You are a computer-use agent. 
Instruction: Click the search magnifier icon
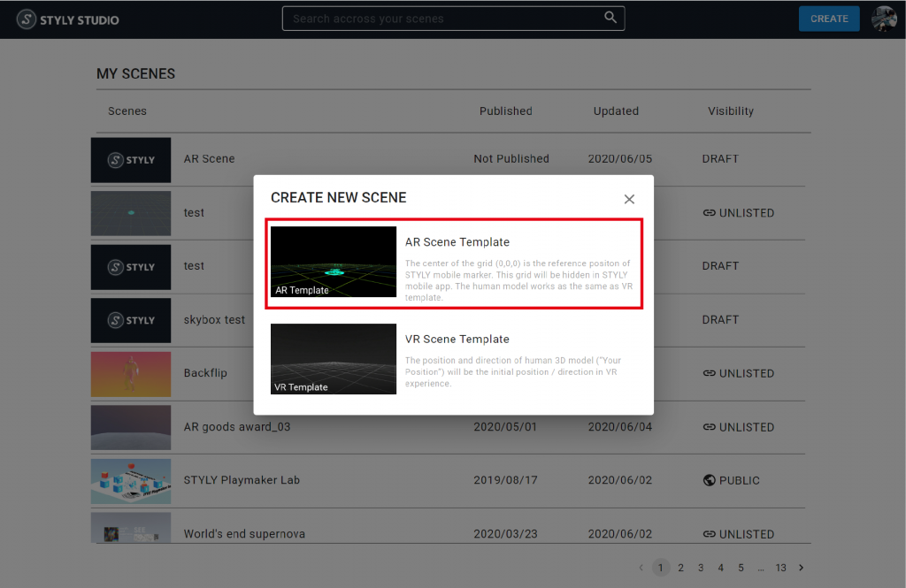pos(610,18)
